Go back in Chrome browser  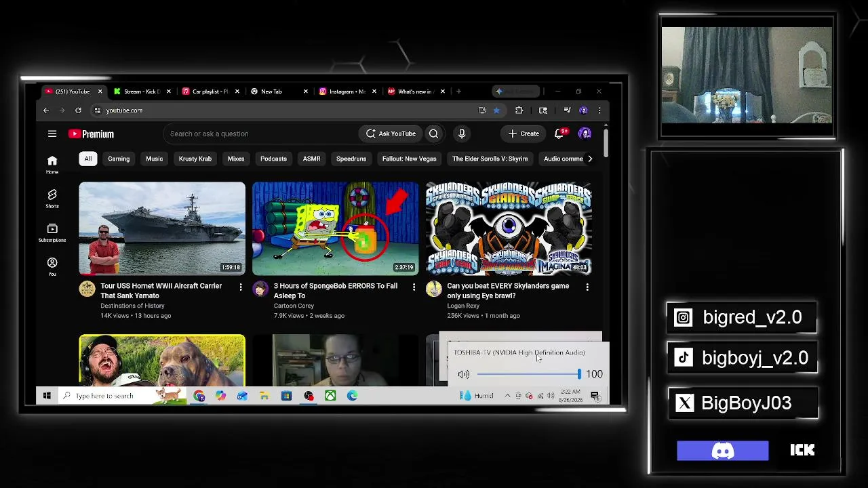(46, 110)
